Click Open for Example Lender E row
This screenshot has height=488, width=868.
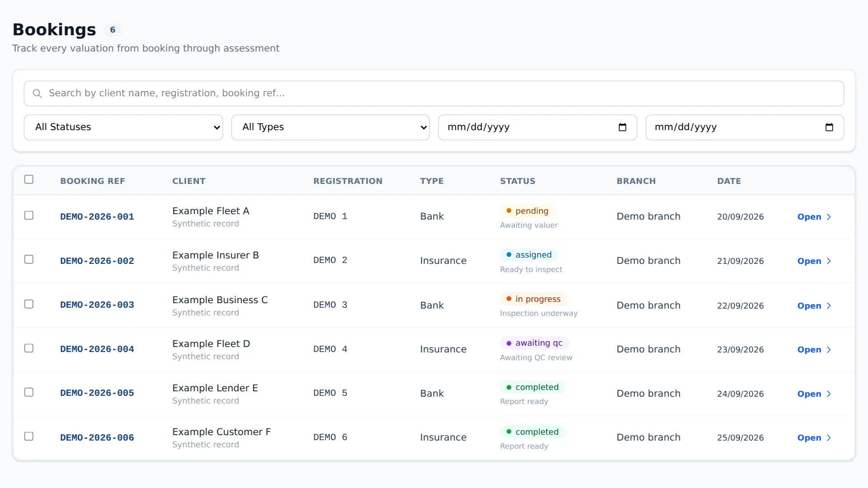pyautogui.click(x=814, y=394)
